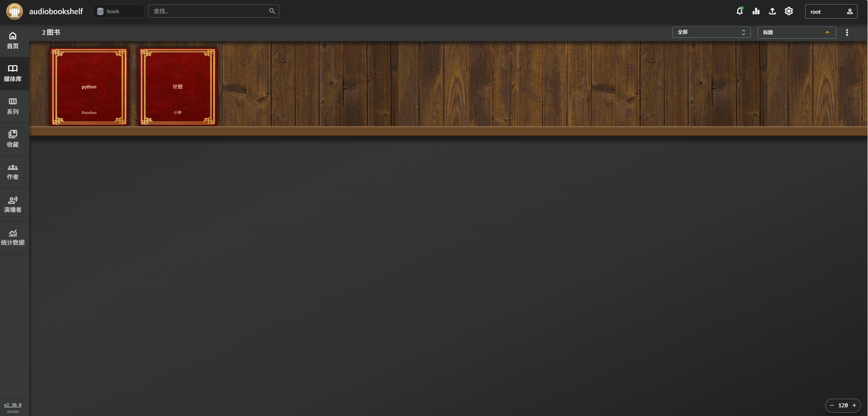Increase cover size with plus button
This screenshot has height=416, width=868.
pos(854,406)
